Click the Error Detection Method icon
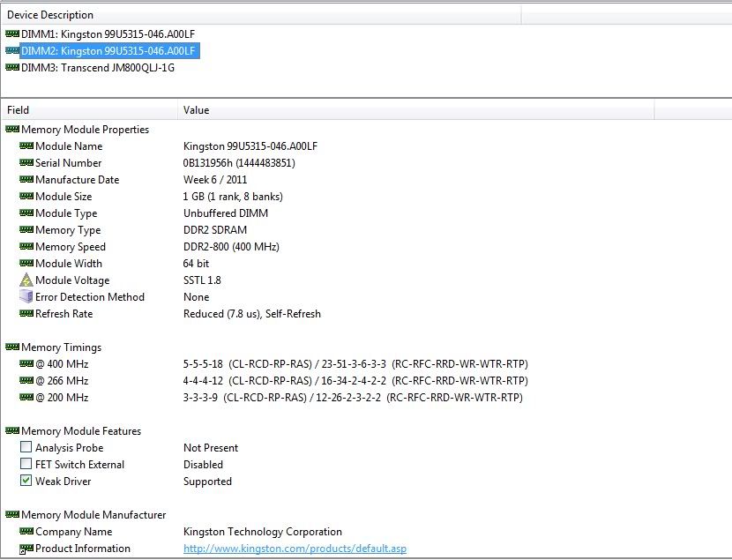732x560 pixels. click(26, 296)
